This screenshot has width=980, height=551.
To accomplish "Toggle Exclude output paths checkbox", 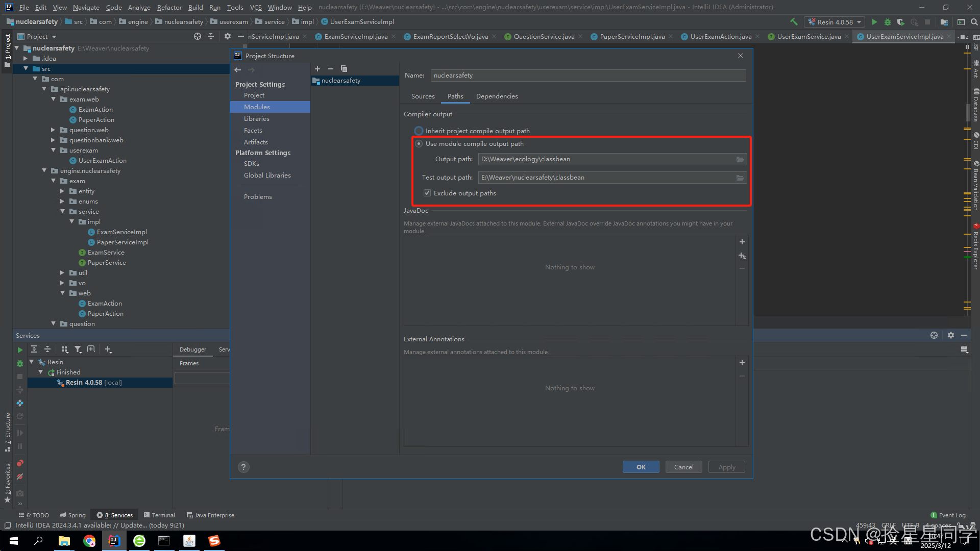I will [427, 193].
